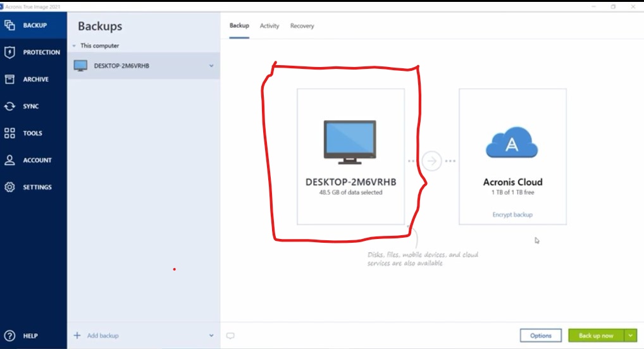Click the Options button
Screen dimensions: 644x349
[540, 336]
